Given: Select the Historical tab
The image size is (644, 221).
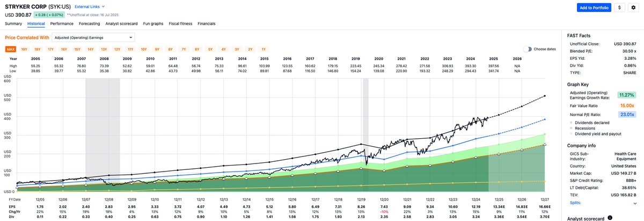Looking at the screenshot, I should 36,24.
